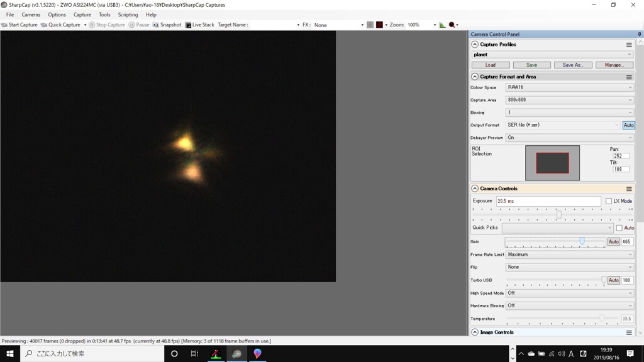Open the Frame Rate Limit dropdown
The image size is (644, 362).
(x=569, y=255)
